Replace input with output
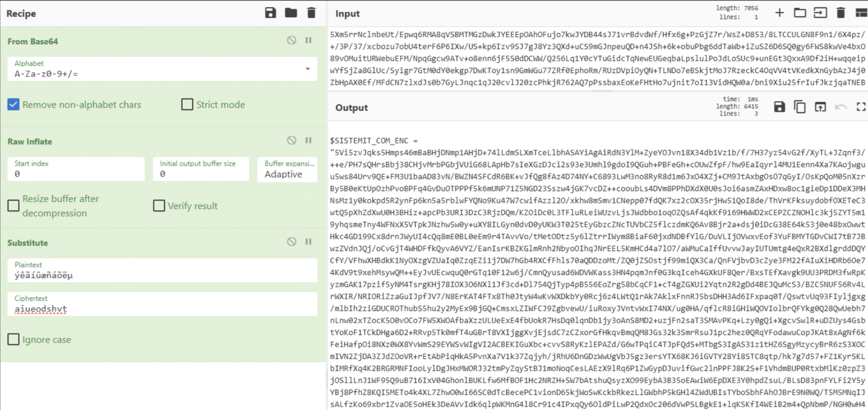Image resolution: width=868 pixels, height=410 pixels. pyautogui.click(x=820, y=107)
